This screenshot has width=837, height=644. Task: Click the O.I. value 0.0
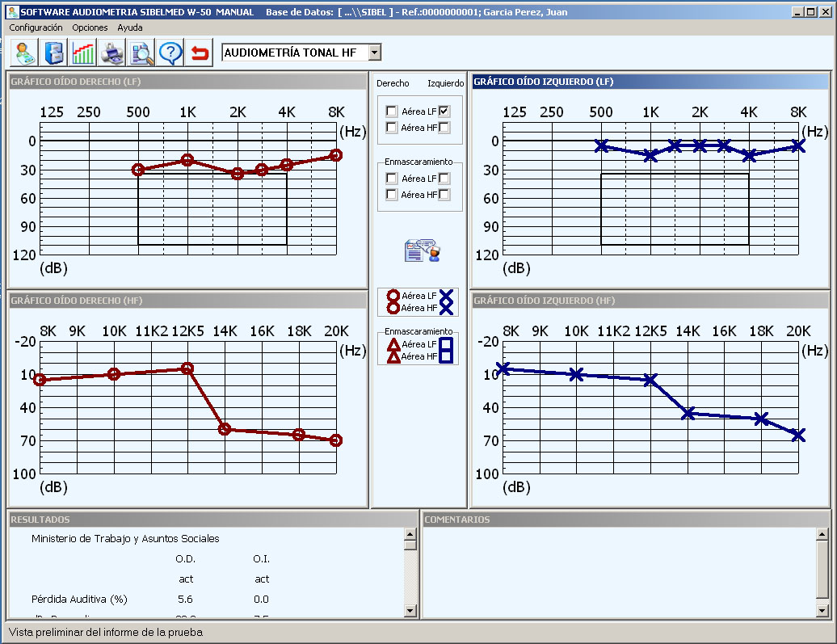pyautogui.click(x=261, y=599)
